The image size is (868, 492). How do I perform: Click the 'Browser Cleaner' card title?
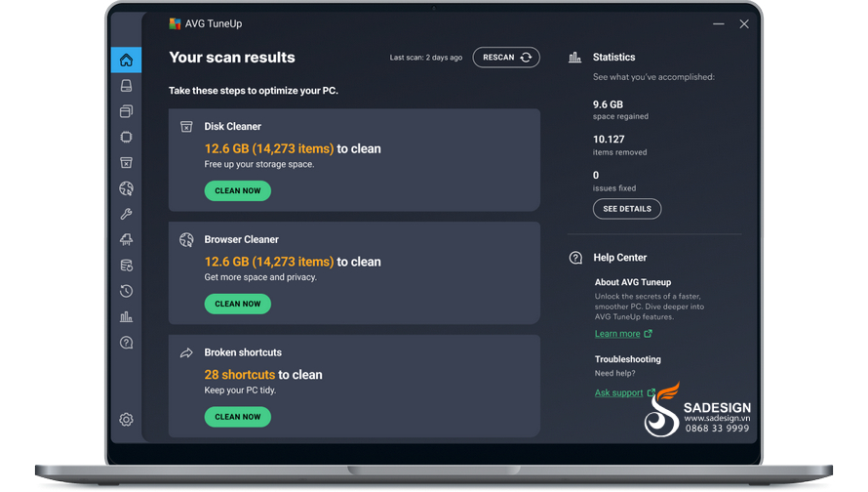[x=241, y=239]
